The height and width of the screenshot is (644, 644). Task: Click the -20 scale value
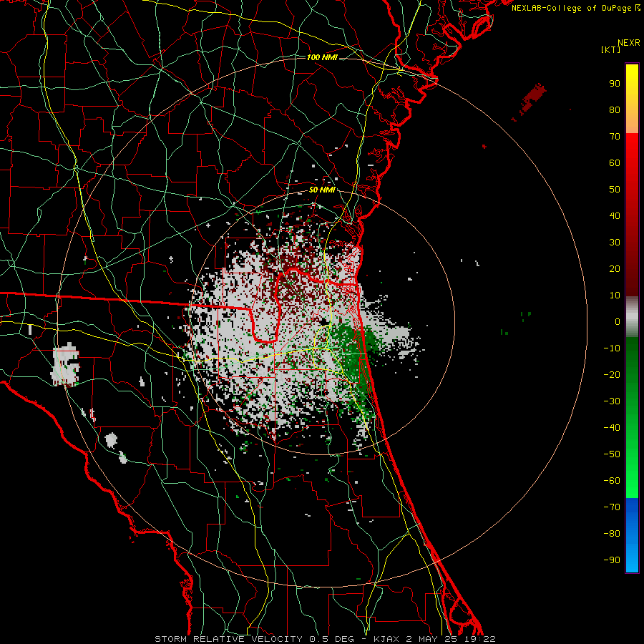coord(612,375)
